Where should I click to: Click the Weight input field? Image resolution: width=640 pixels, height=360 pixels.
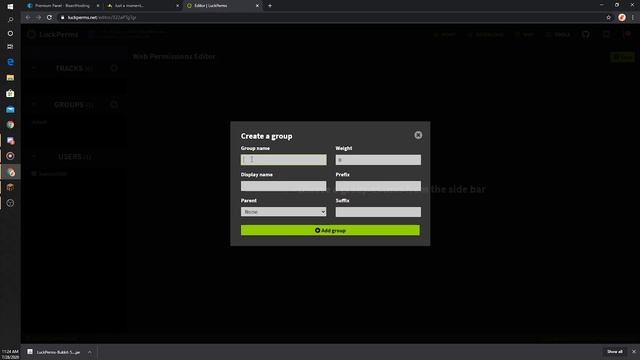(378, 160)
